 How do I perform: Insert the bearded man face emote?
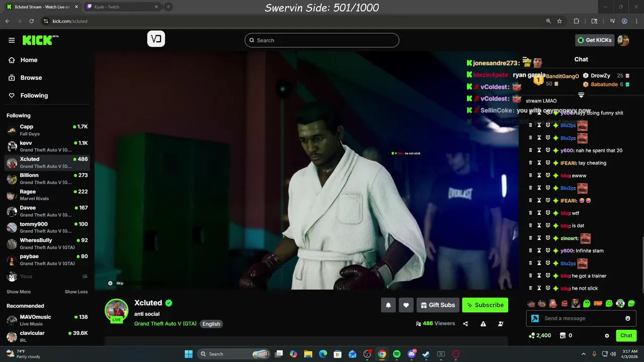pyautogui.click(x=576, y=303)
